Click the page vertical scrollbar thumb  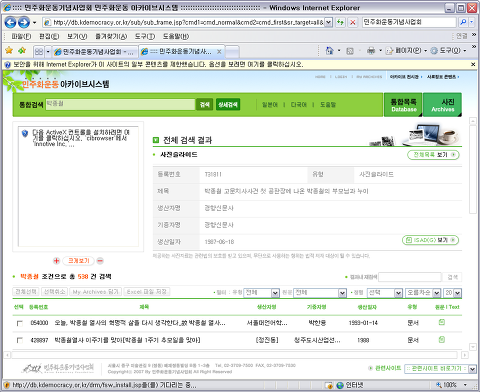point(473,169)
